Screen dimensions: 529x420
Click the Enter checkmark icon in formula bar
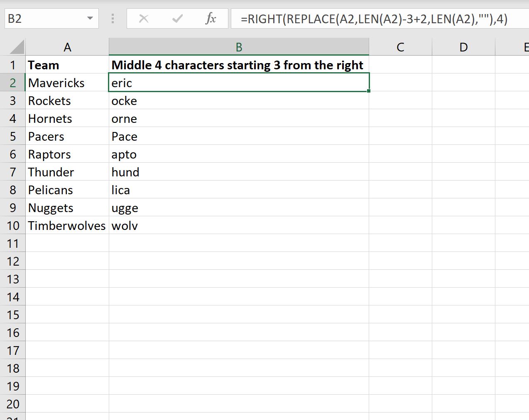(177, 19)
